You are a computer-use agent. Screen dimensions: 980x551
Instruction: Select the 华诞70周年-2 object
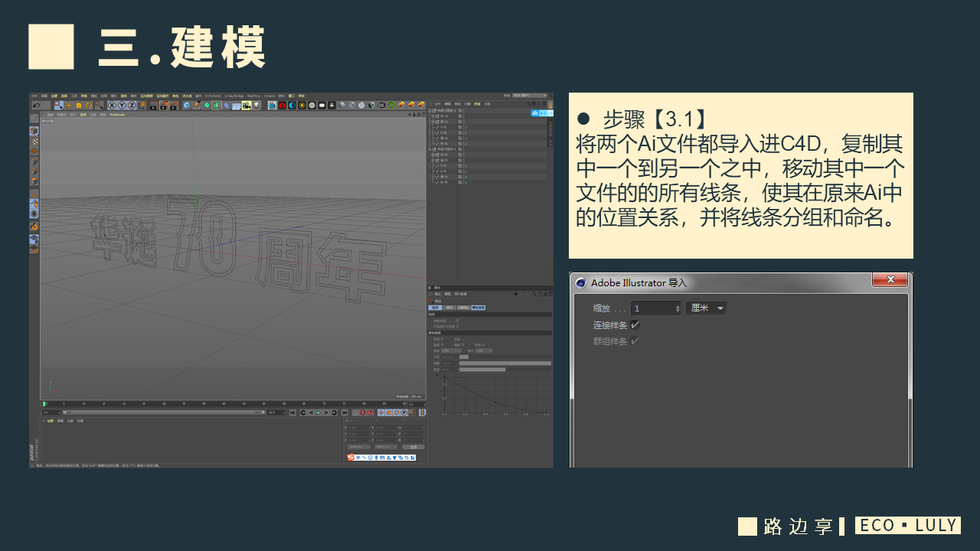pos(447,111)
